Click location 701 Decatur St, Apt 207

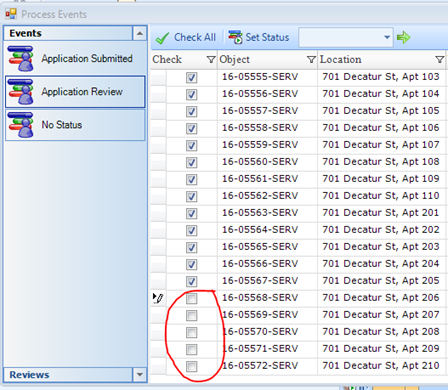(x=381, y=315)
